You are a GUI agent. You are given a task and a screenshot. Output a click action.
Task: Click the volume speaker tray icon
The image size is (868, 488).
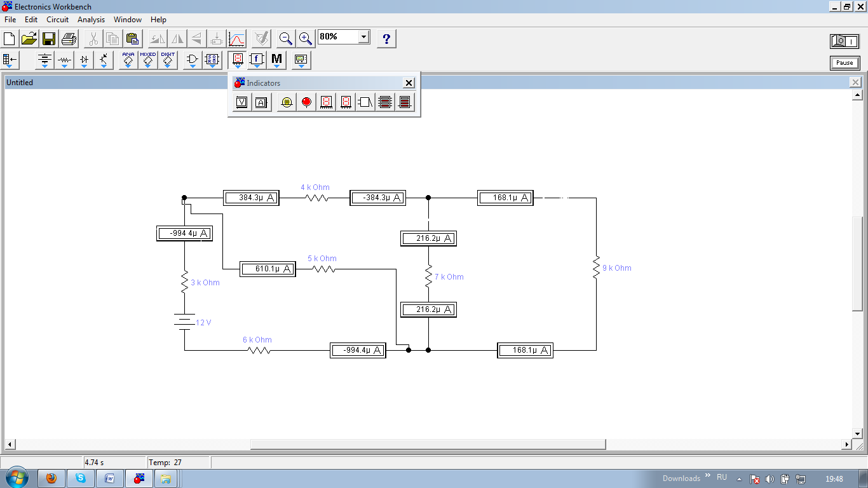(x=770, y=478)
